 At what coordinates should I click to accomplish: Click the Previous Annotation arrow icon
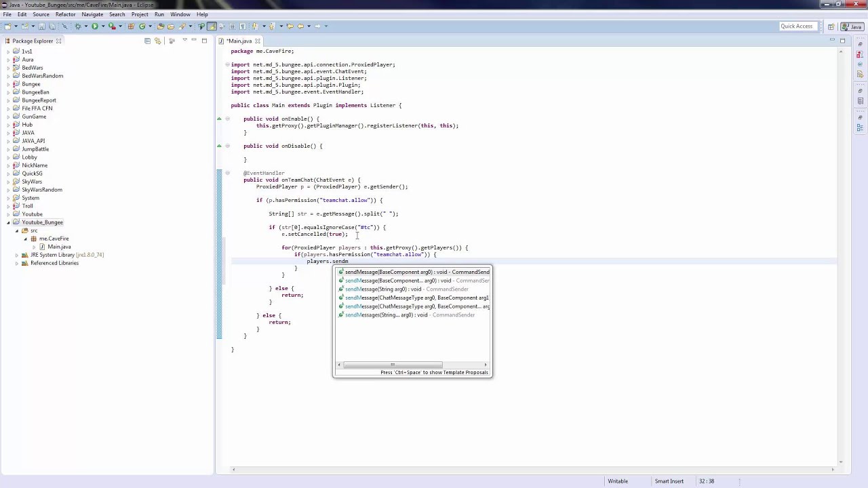(272, 26)
